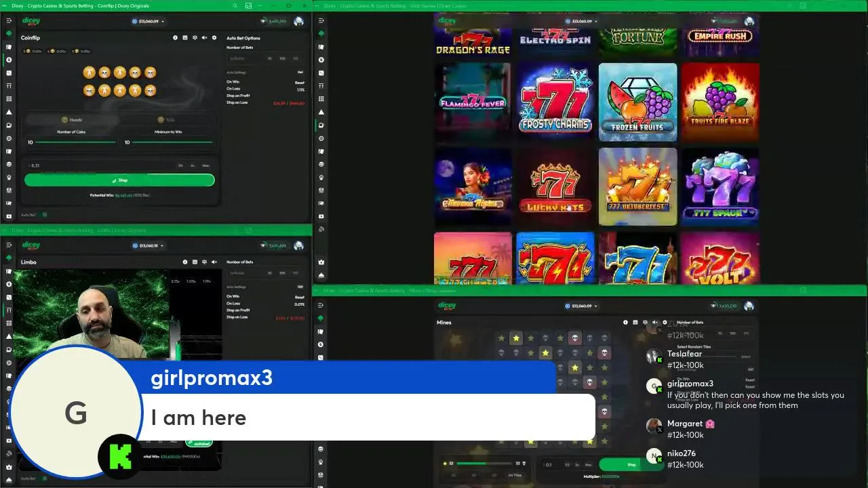868x488 pixels.
Task: Open Coinflip fairness scales icon
Action: [195, 38]
